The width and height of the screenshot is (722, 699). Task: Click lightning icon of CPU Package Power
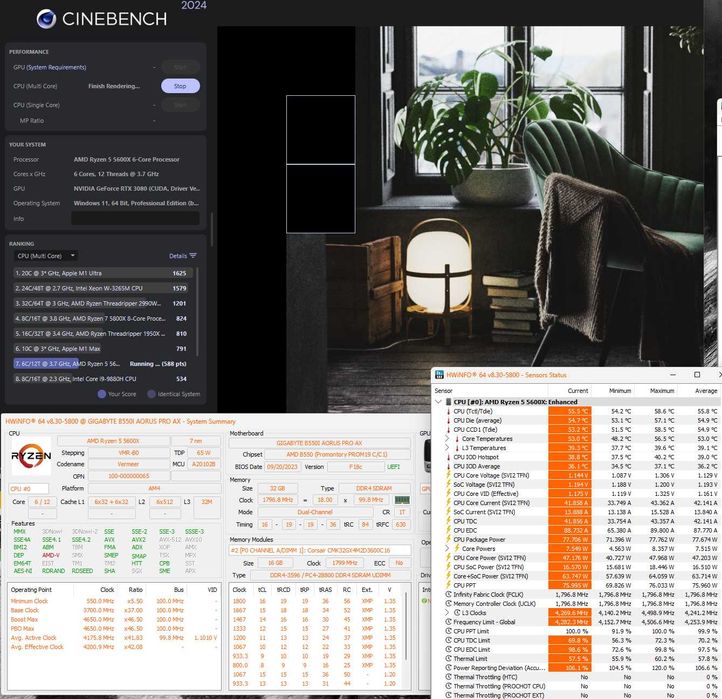pyautogui.click(x=448, y=539)
